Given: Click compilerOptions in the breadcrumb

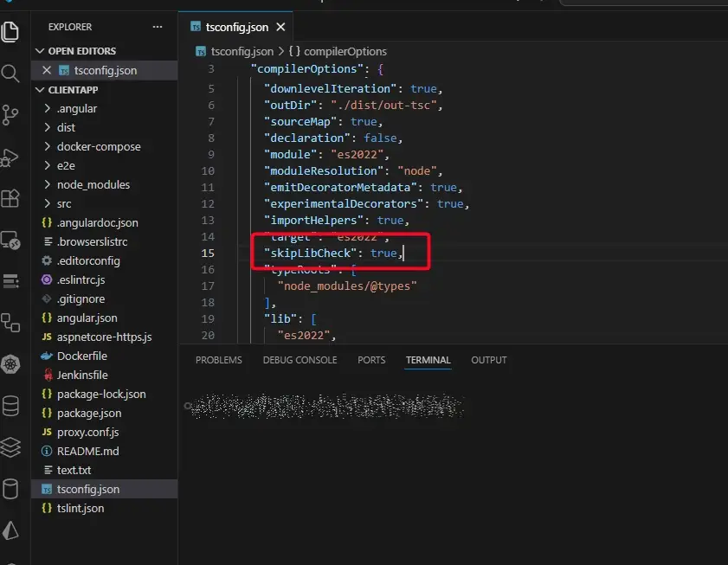Looking at the screenshot, I should pyautogui.click(x=344, y=52).
